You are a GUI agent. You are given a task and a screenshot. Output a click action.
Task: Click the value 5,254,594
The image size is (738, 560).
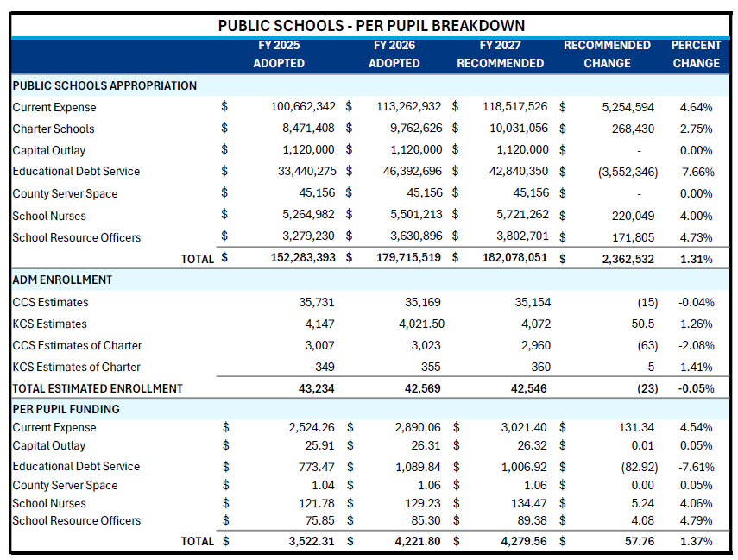(x=628, y=107)
